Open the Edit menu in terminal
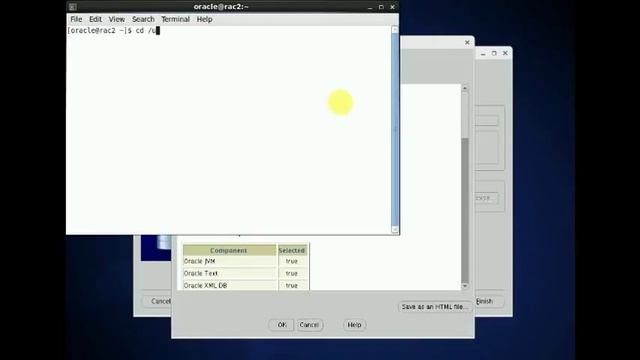The height and width of the screenshot is (360, 640). pyautogui.click(x=96, y=19)
